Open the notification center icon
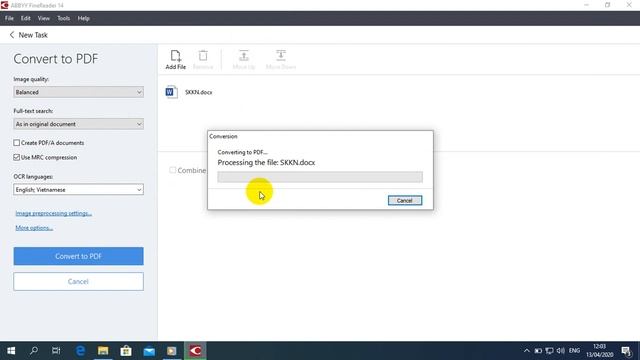640x360 pixels. pos(626,351)
